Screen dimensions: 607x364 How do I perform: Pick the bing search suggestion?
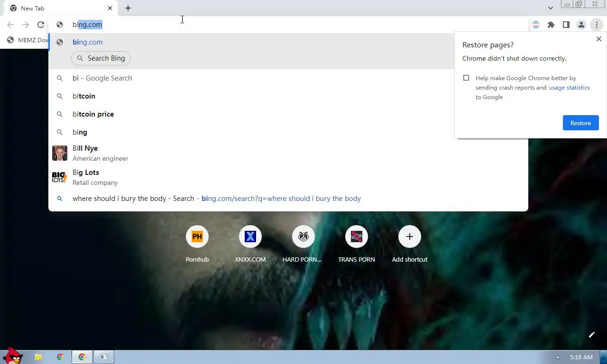(288, 132)
